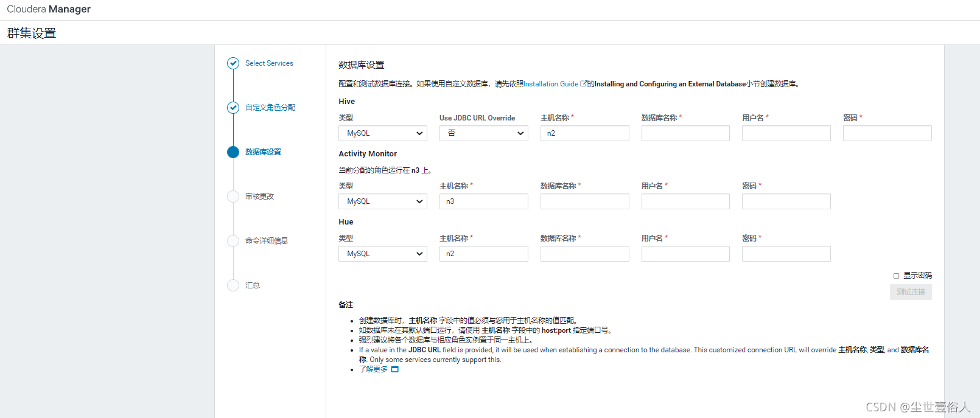Select the 审核更改 step label
The width and height of the screenshot is (980, 418).
[x=259, y=197]
